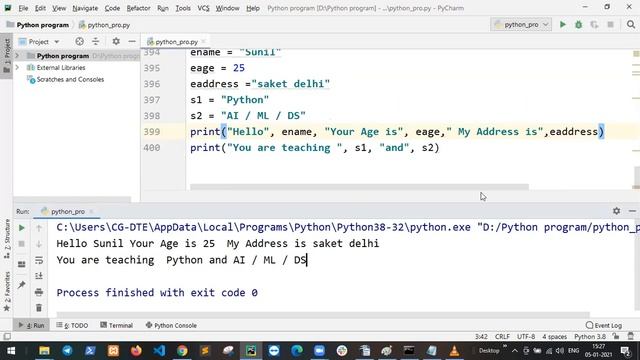
Task: Open Run panel settings gear
Action: pos(616,211)
